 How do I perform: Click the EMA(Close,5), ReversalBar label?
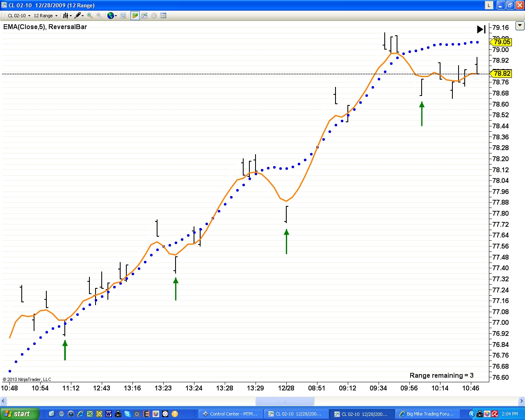pos(45,27)
